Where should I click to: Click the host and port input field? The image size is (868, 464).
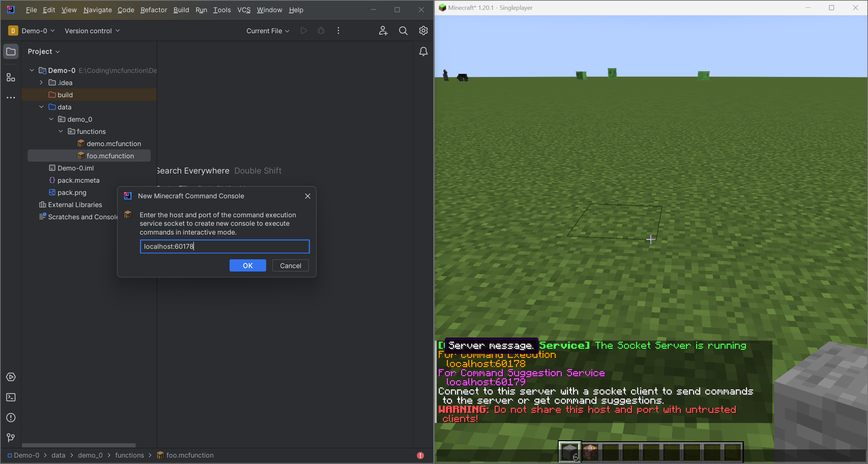(225, 246)
